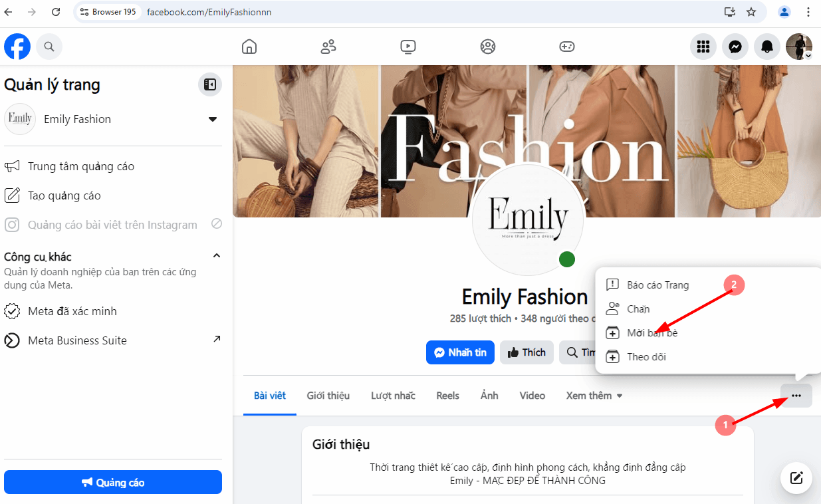Click the pencil icon for Tạo quảng cáo
The height and width of the screenshot is (504, 821).
coord(12,195)
